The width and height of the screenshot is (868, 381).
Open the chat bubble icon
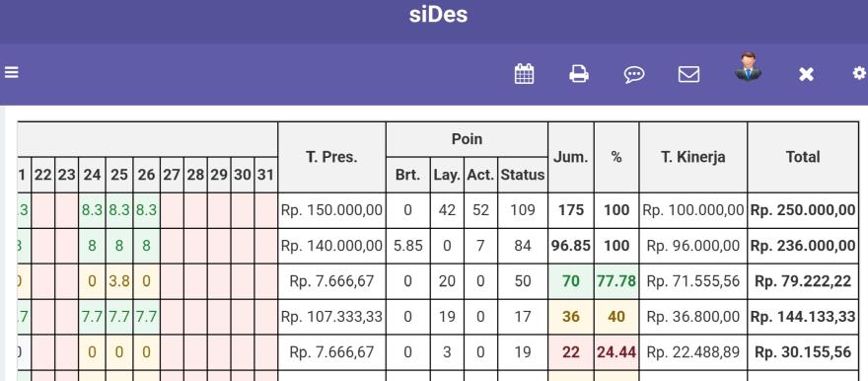pyautogui.click(x=634, y=74)
